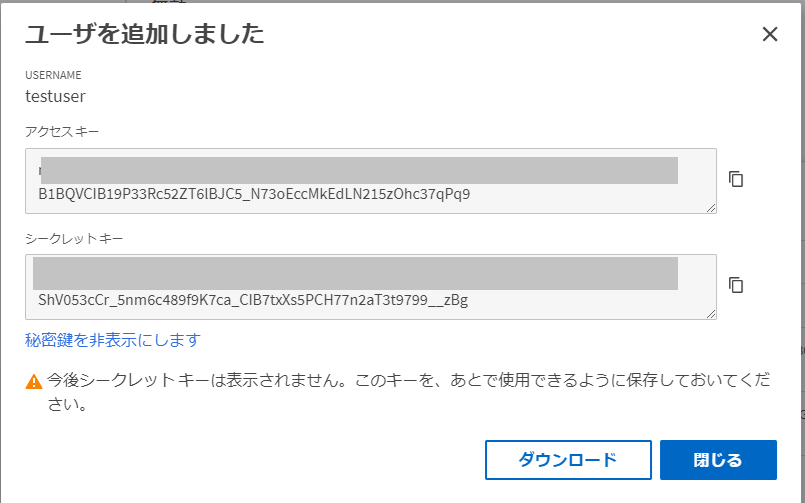Click the orange warning triangle icon
The width and height of the screenshot is (805, 503).
[34, 381]
